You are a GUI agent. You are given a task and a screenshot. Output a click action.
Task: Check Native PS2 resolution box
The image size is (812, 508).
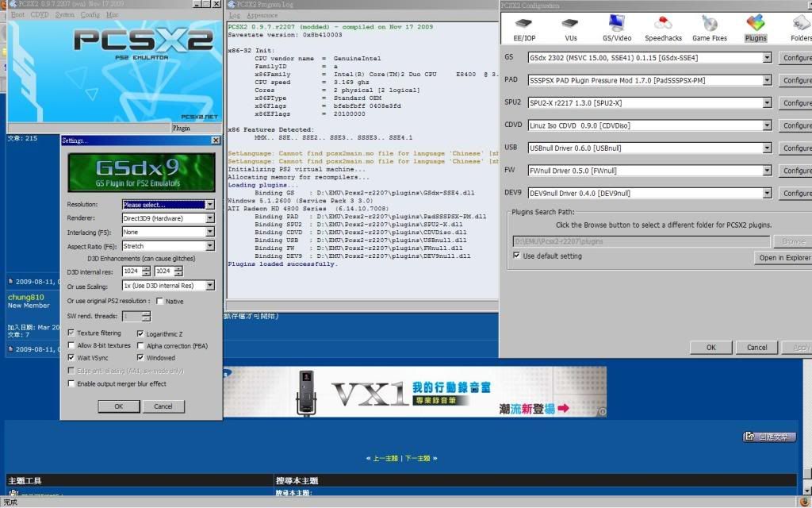[x=159, y=301]
